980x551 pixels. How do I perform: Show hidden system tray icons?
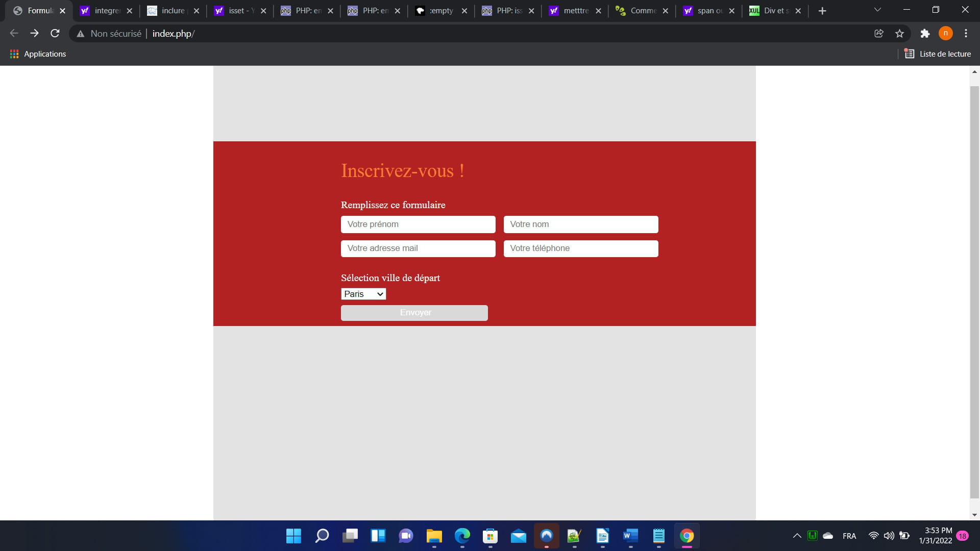[797, 536]
